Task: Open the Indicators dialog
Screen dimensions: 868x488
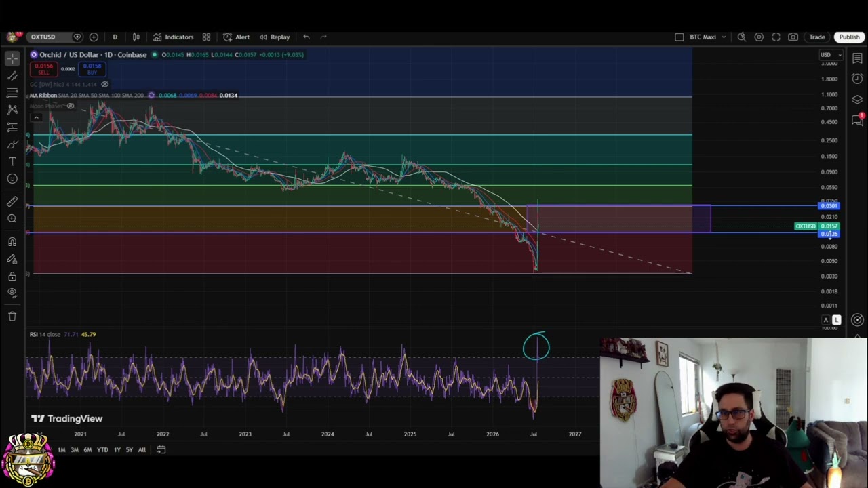Action: [x=173, y=37]
